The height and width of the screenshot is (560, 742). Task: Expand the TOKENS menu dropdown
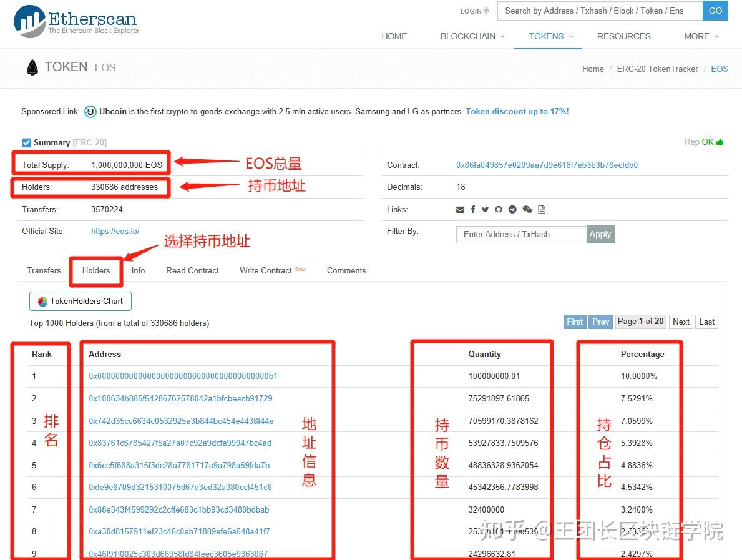[x=550, y=36]
